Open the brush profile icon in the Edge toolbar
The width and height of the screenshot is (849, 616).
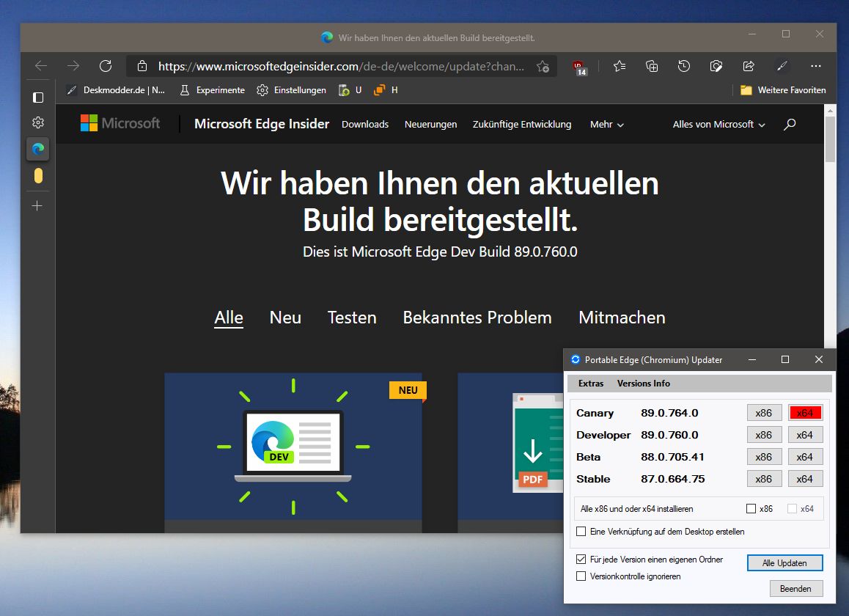click(x=782, y=66)
